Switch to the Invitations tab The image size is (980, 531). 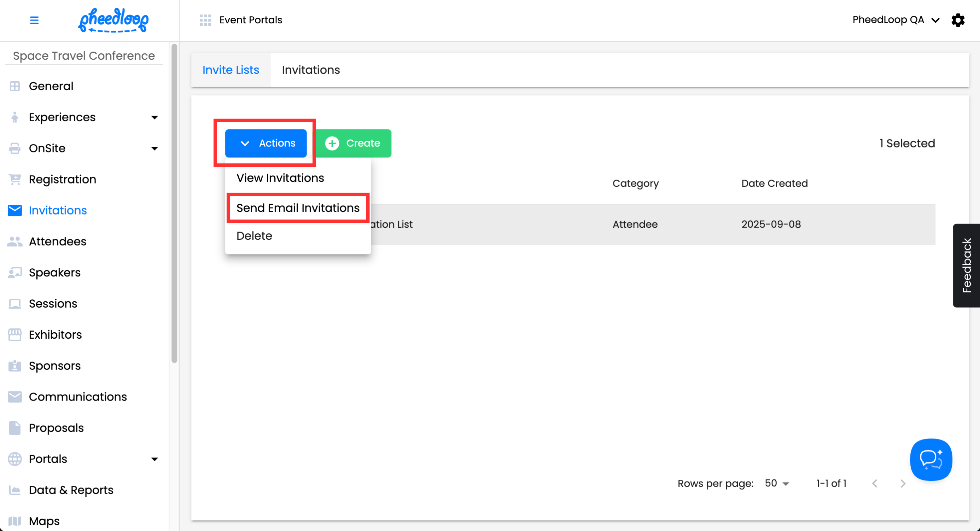click(x=310, y=70)
